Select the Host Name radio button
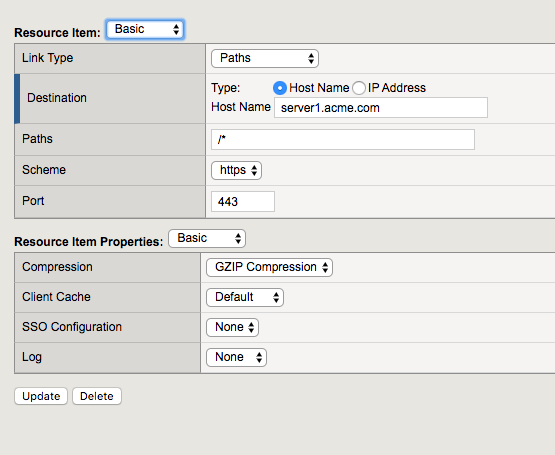The width and height of the screenshot is (555, 455). [280, 88]
